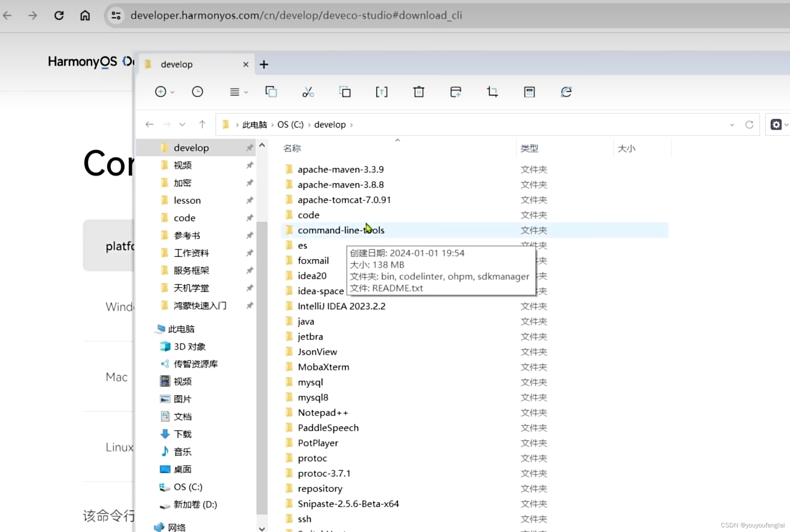Open address bar history dropdown
Viewport: 790px width, 532px height.
tap(732, 125)
